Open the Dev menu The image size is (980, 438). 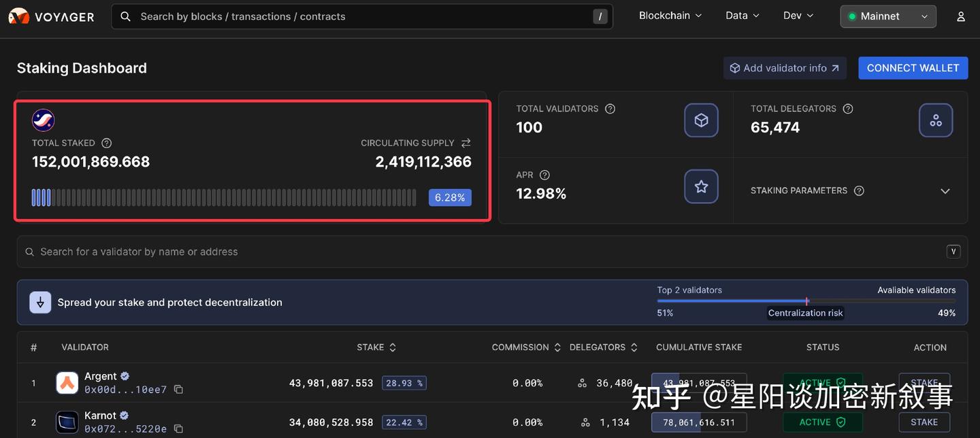click(x=798, y=16)
